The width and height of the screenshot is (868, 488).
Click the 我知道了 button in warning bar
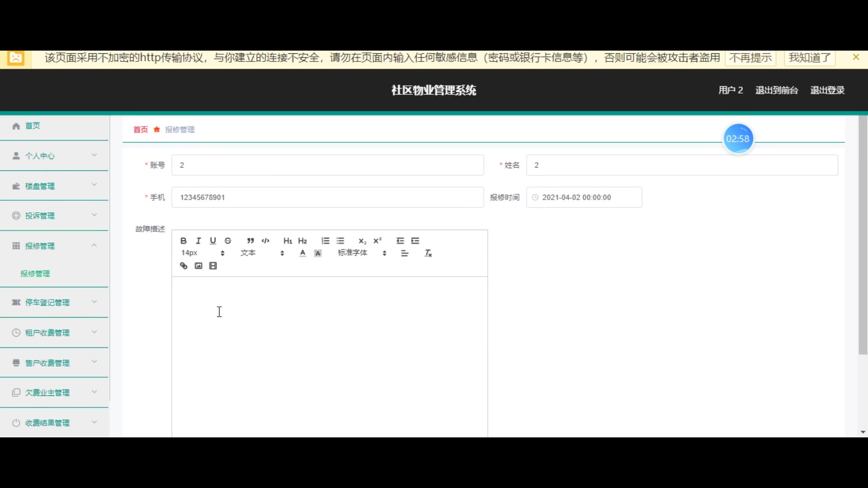[809, 58]
